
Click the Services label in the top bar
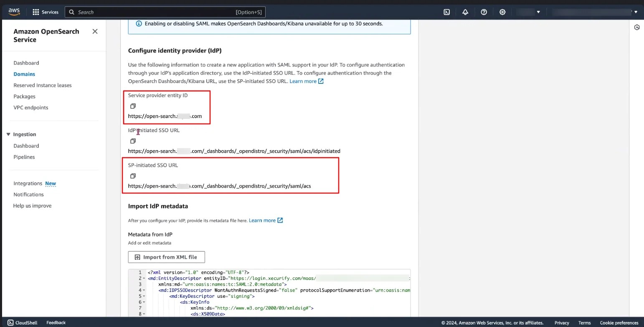tap(50, 12)
